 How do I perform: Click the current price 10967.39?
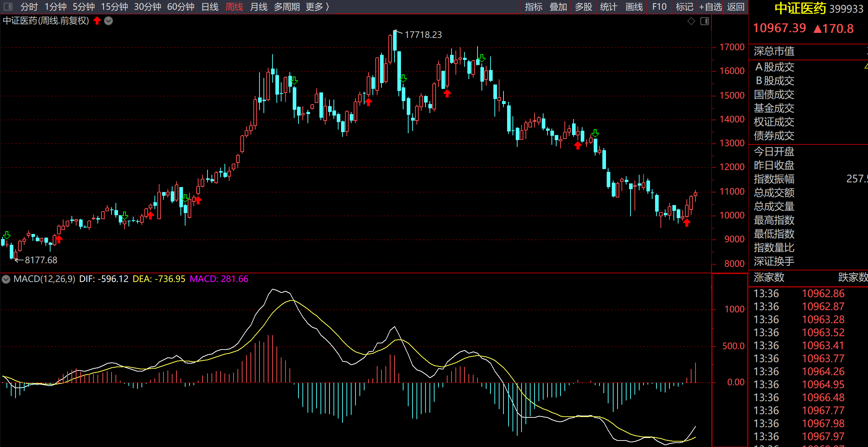(779, 28)
